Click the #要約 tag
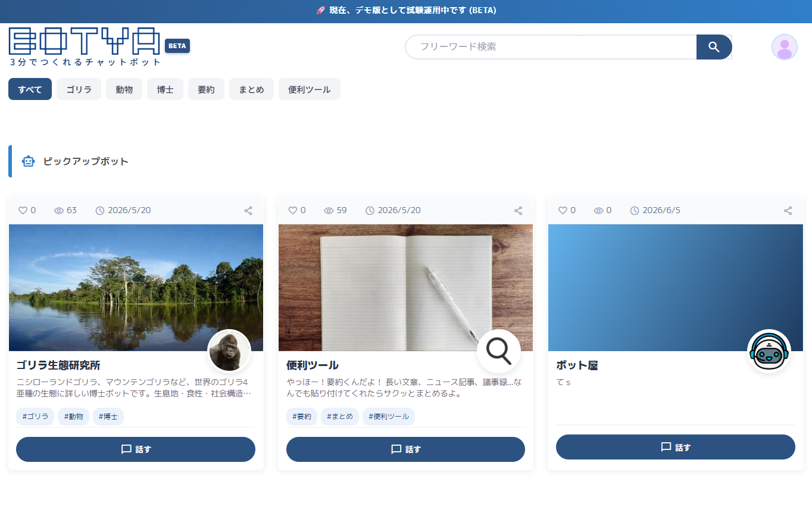The height and width of the screenshot is (519, 812). coord(302,417)
